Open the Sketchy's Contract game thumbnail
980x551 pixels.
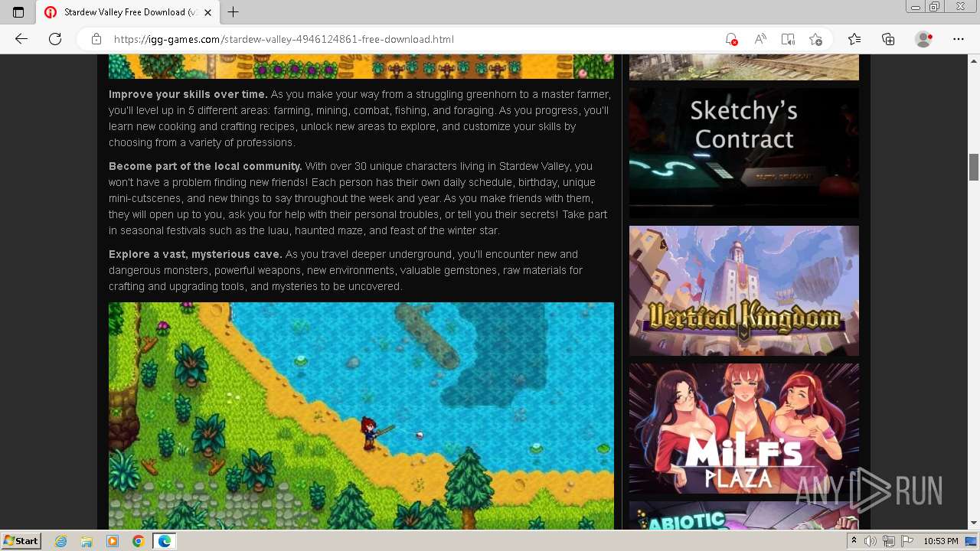tap(744, 153)
